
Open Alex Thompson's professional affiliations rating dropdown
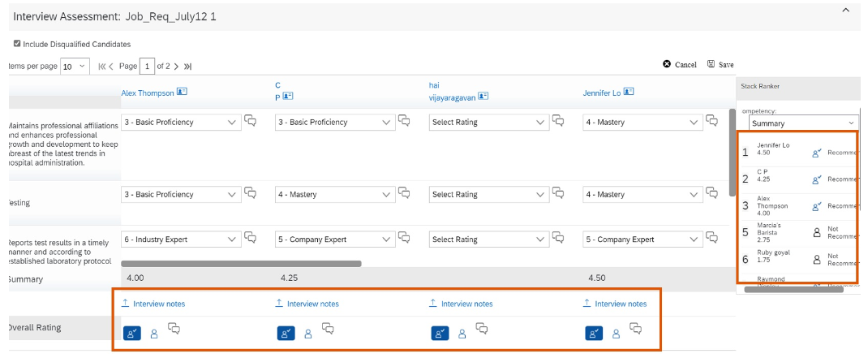tap(181, 123)
